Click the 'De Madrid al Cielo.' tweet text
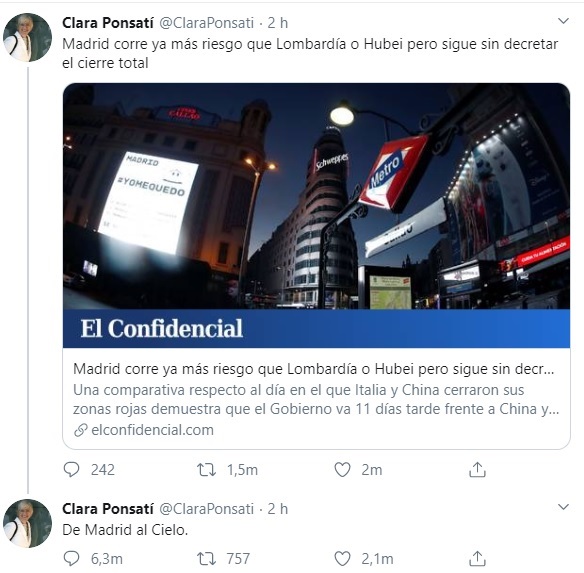 tap(125, 530)
